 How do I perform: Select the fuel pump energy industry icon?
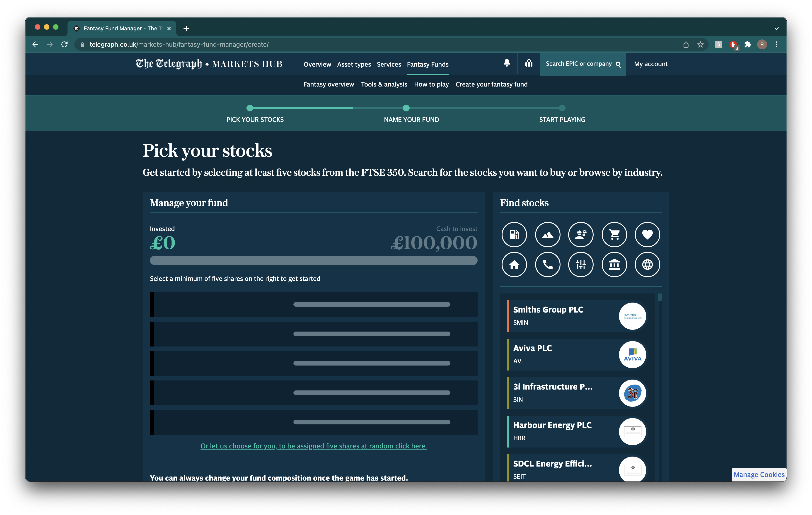[514, 235]
